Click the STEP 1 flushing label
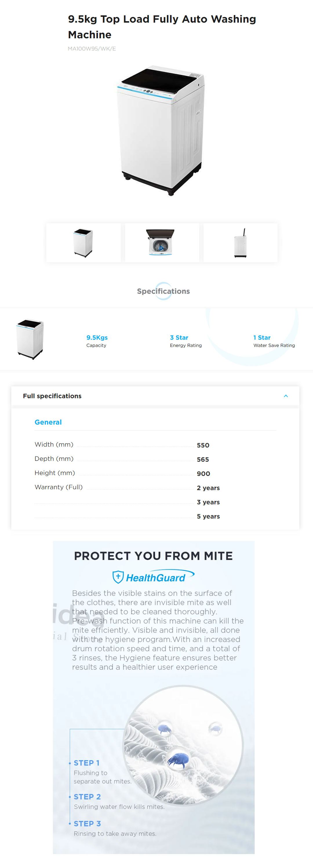The image size is (313, 868). click(86, 763)
